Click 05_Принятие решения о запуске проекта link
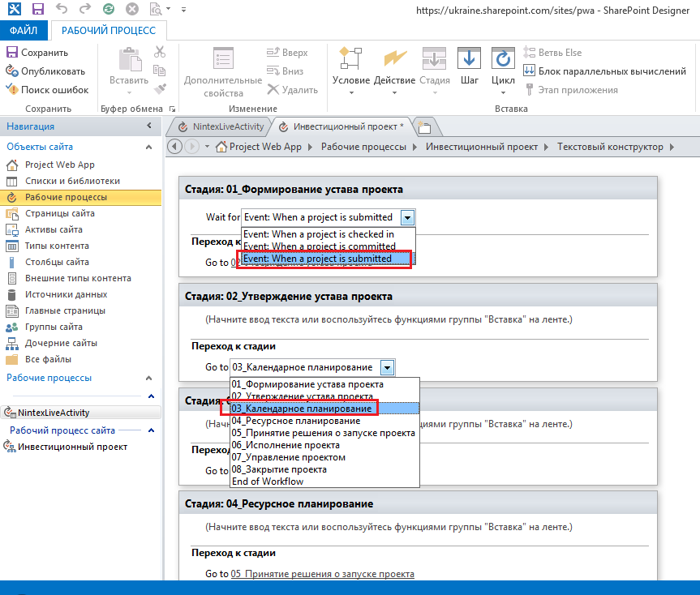700x595 pixels. (323, 574)
